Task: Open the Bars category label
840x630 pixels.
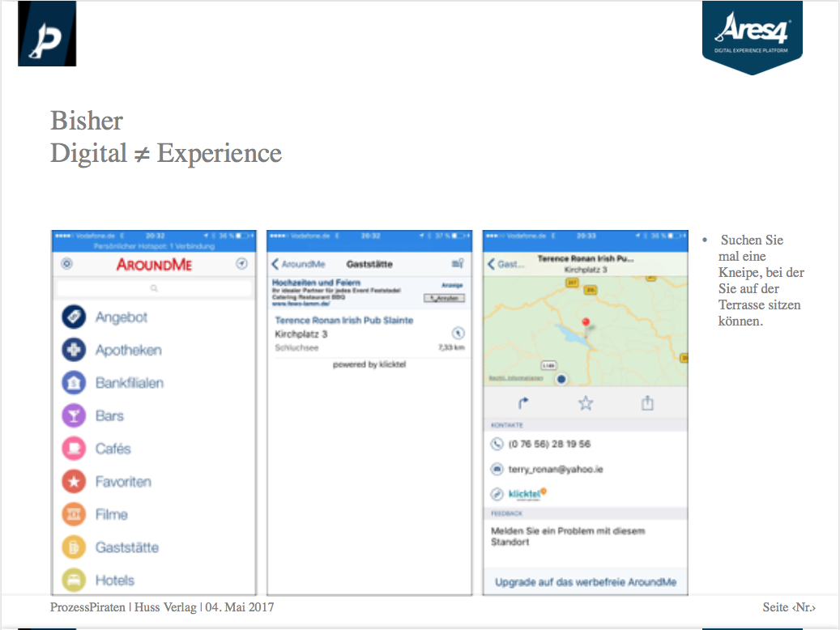Action: coord(109,415)
